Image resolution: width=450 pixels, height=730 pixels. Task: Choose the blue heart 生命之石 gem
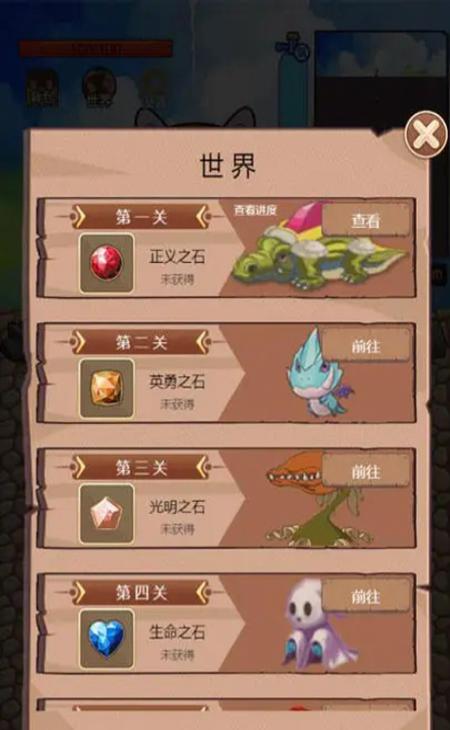pyautogui.click(x=107, y=639)
